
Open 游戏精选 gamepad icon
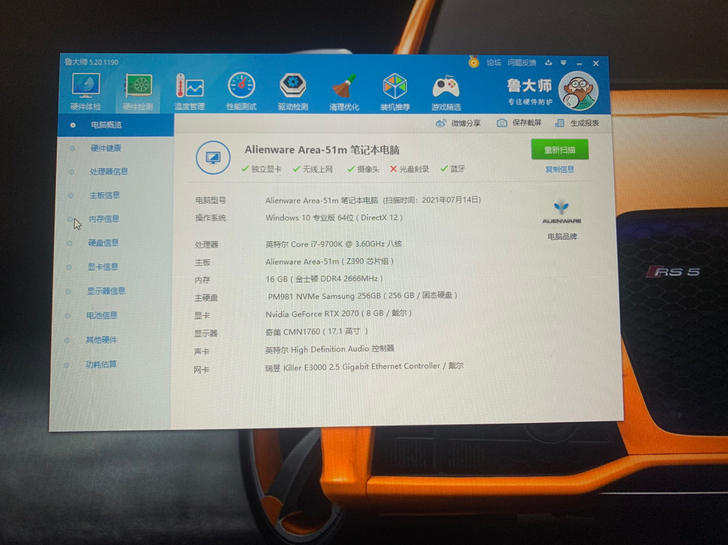[x=446, y=92]
